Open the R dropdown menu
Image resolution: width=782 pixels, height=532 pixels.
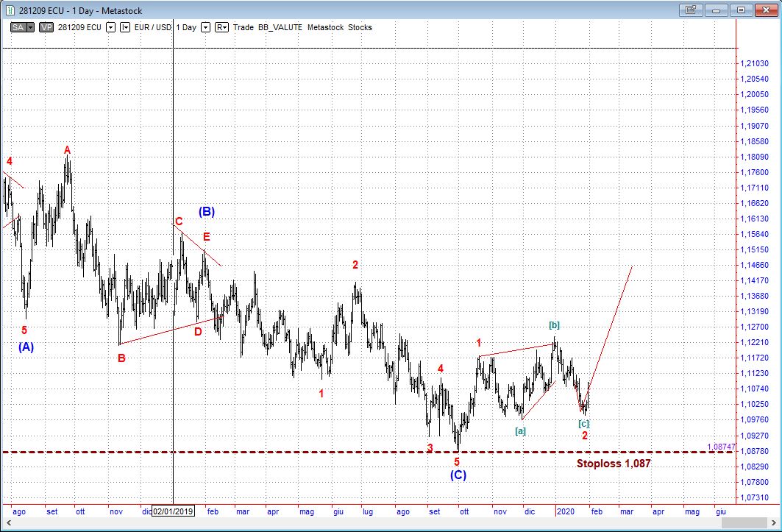coord(221,27)
